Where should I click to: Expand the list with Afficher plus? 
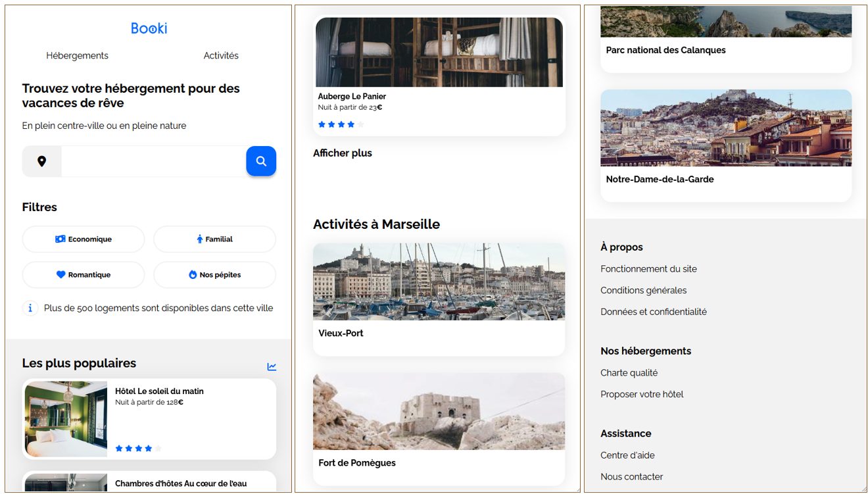click(343, 153)
